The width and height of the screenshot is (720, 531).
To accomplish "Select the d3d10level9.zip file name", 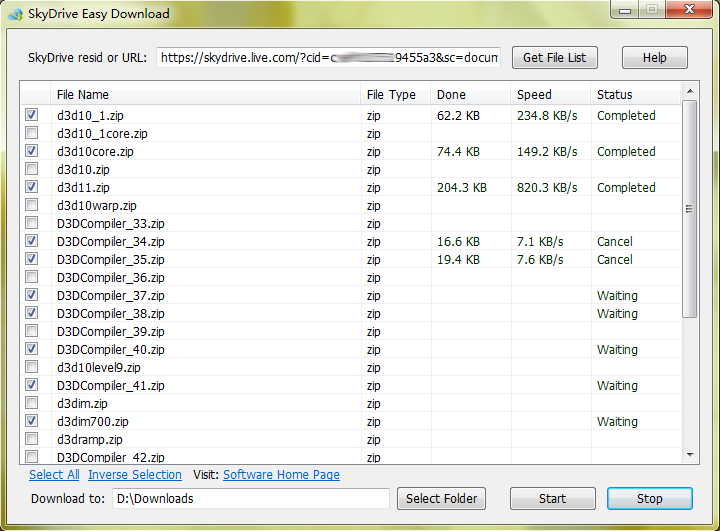I will click(99, 367).
